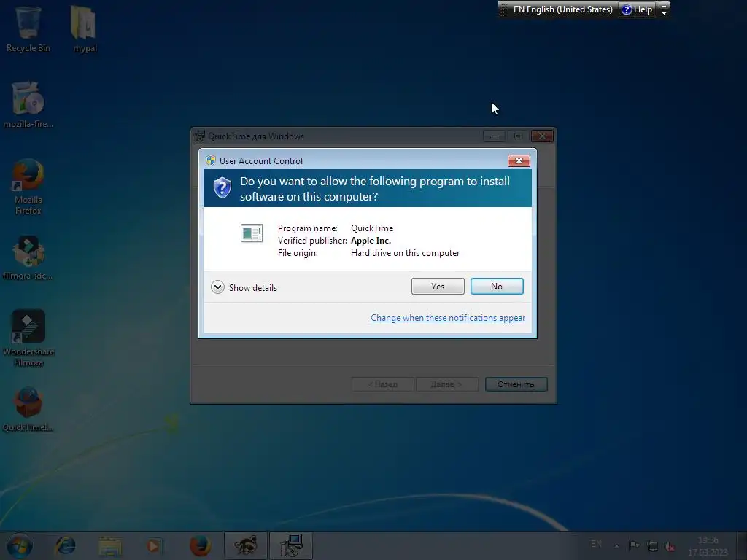Switch to the installer taskbar button
The height and width of the screenshot is (560, 747).
coord(291,545)
